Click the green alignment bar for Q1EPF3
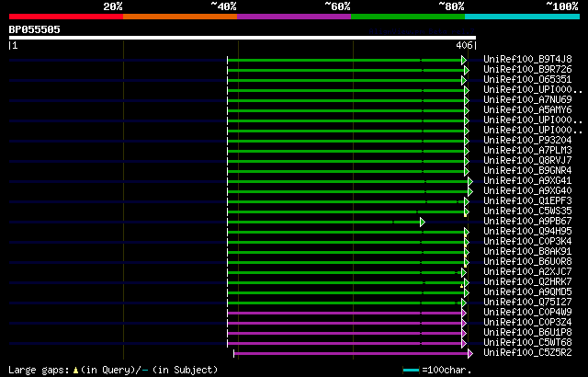 coord(345,201)
